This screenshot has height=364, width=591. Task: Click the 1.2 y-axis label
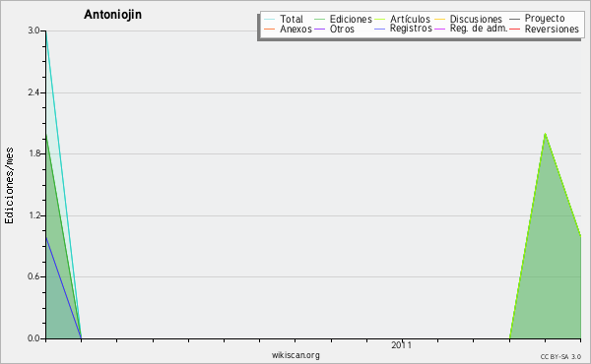33,215
